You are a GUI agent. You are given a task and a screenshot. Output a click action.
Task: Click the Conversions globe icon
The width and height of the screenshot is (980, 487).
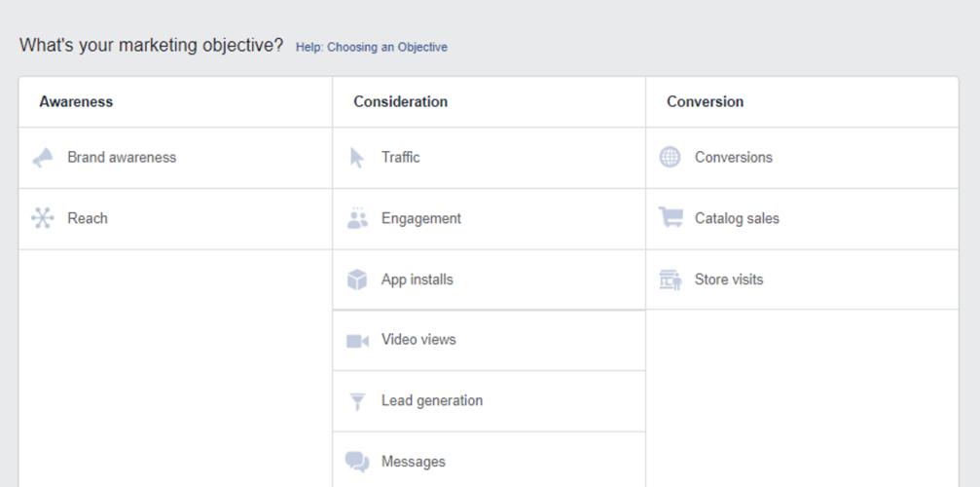[x=671, y=158]
